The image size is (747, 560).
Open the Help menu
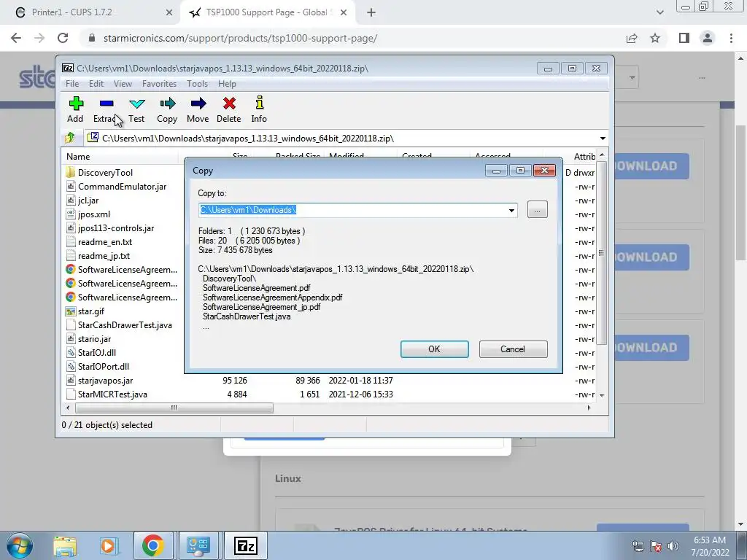pyautogui.click(x=227, y=83)
